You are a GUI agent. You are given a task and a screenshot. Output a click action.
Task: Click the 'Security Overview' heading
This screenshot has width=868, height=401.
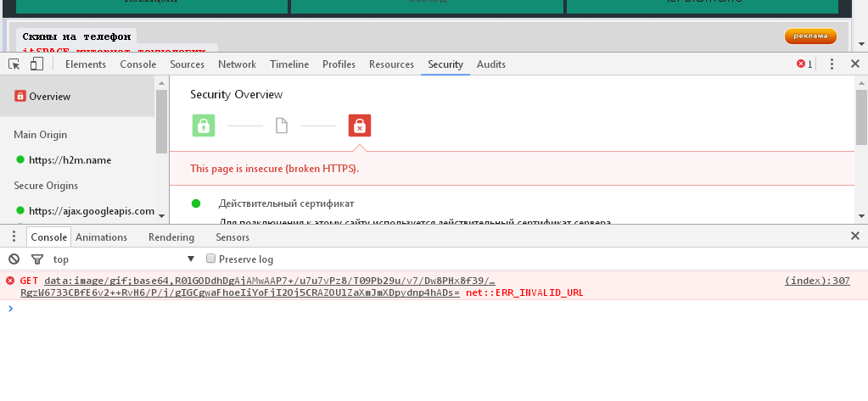[x=237, y=95]
